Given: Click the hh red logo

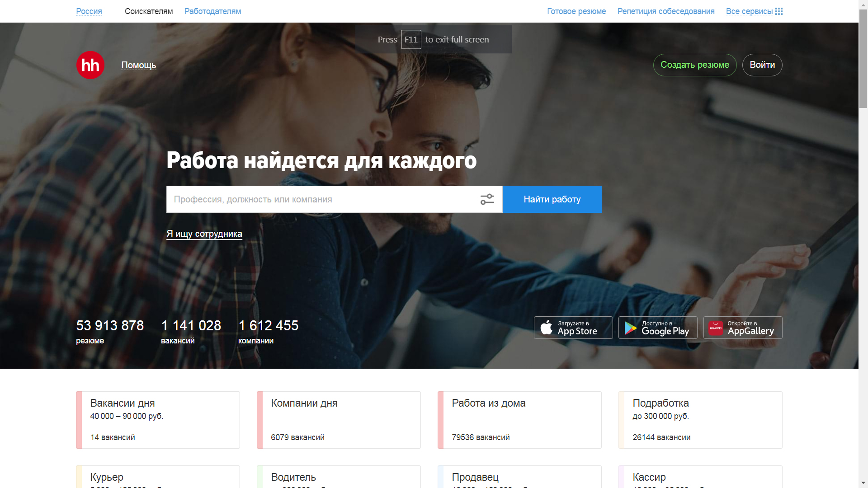Looking at the screenshot, I should click(x=90, y=65).
